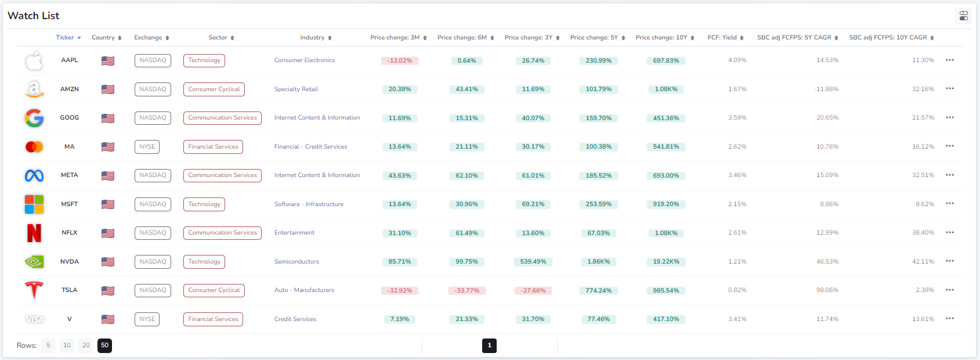Click the US flag in the AAPL row
This screenshot has height=360, width=980.
(x=108, y=61)
